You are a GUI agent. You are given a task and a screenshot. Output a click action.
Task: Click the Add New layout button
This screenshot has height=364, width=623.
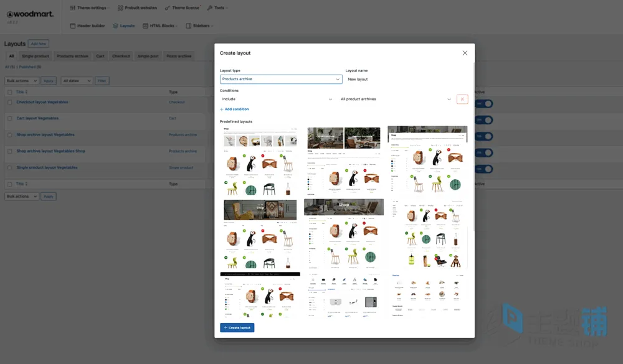click(39, 44)
